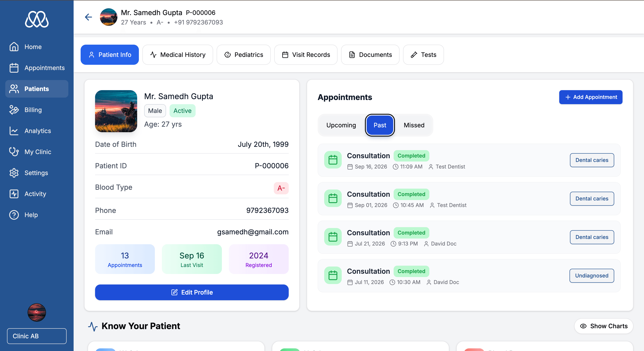Click the email gsamedh@gmail.com
Screen dimensions: 644x351
pyautogui.click(x=253, y=232)
